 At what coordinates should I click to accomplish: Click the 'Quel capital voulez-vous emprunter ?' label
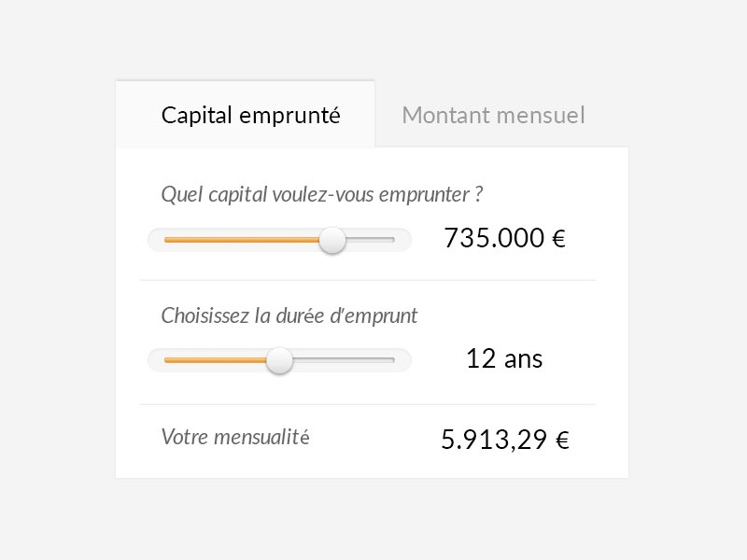coord(321,195)
